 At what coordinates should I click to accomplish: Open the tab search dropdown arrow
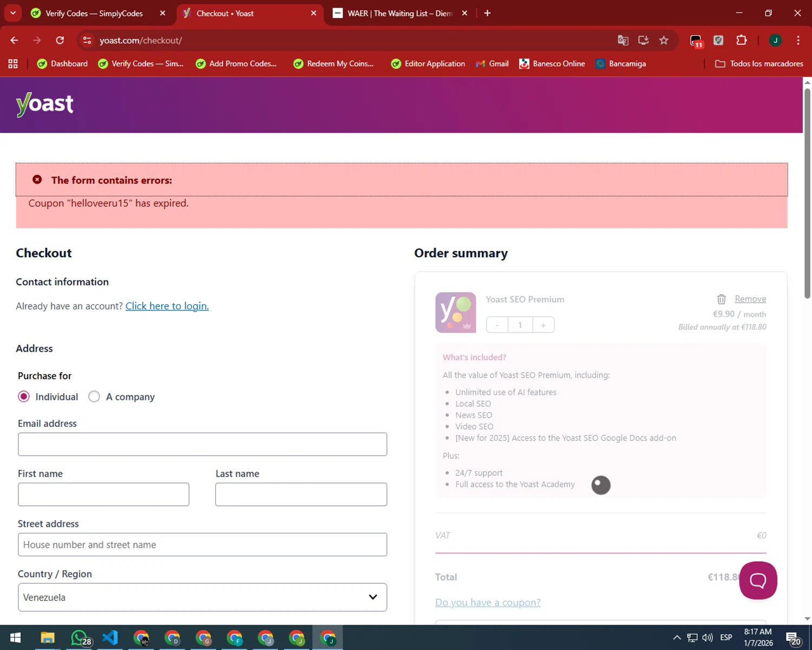(x=13, y=13)
